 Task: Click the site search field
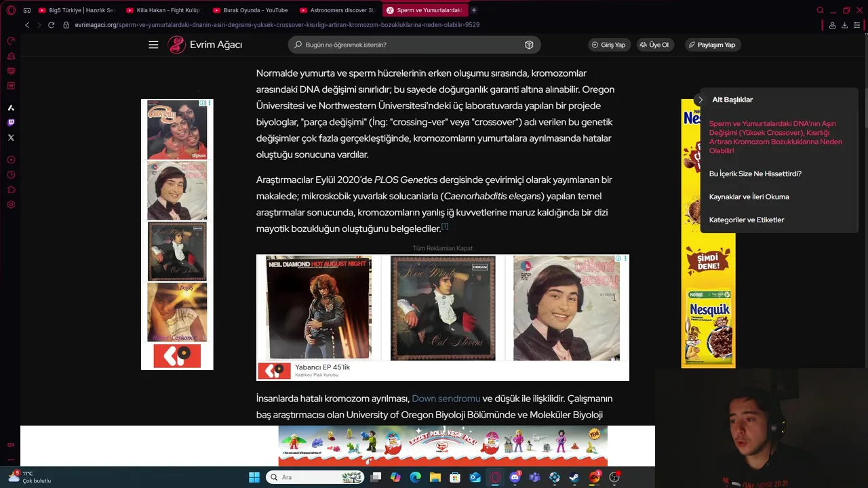[x=414, y=45]
